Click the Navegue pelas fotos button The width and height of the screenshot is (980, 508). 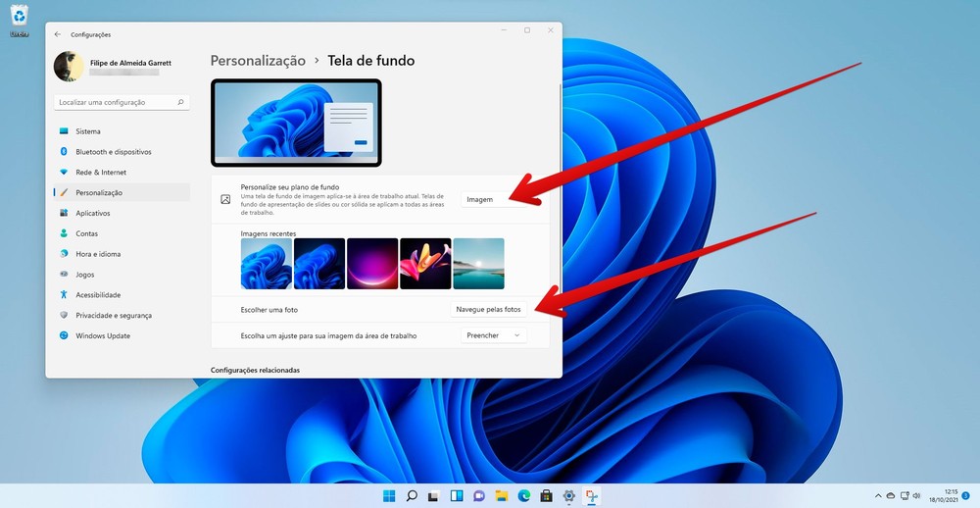[x=488, y=309]
